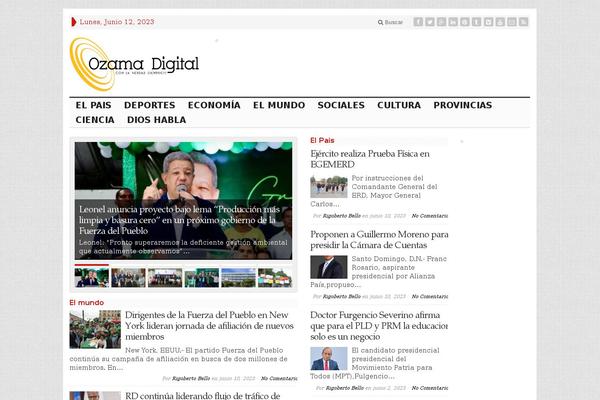Open the LinkedIn social icon
Image resolution: width=600 pixels, height=400 pixels.
[453, 22]
